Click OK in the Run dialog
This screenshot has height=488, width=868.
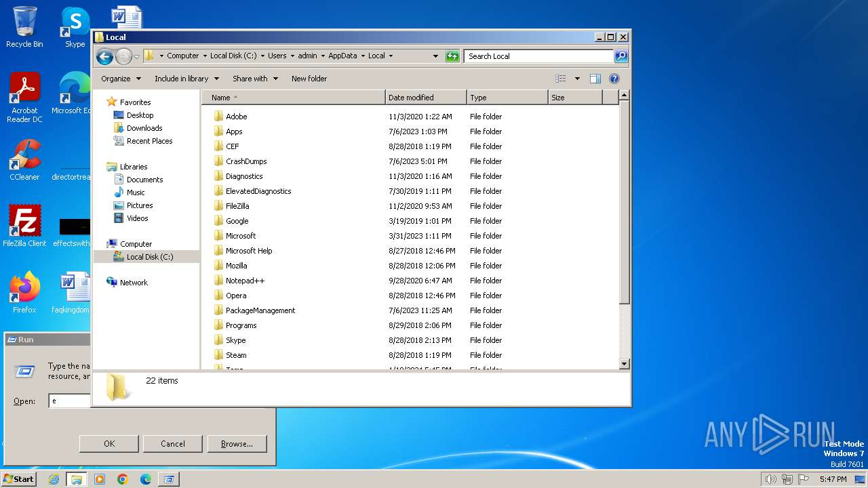[x=109, y=444]
